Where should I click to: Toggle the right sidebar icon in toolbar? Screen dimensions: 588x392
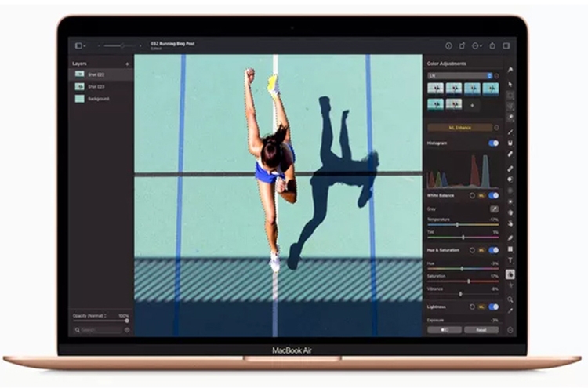point(506,45)
